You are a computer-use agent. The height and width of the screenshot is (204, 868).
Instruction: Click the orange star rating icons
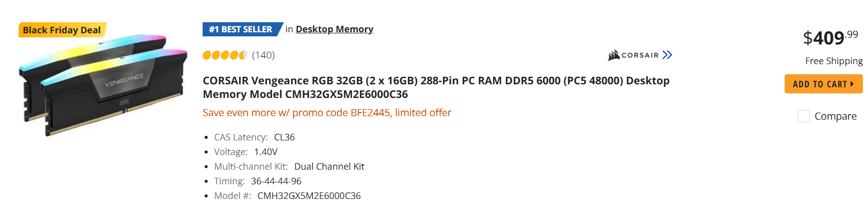224,55
